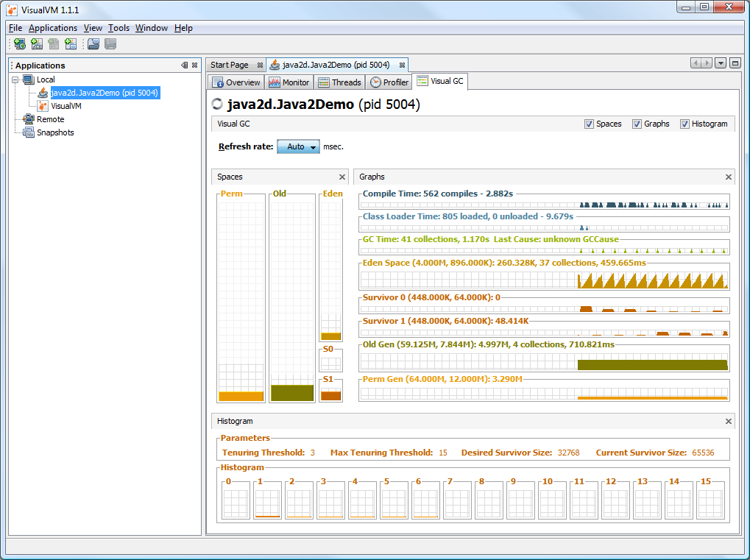Click the Snapshots icon in the tree

pos(29,132)
